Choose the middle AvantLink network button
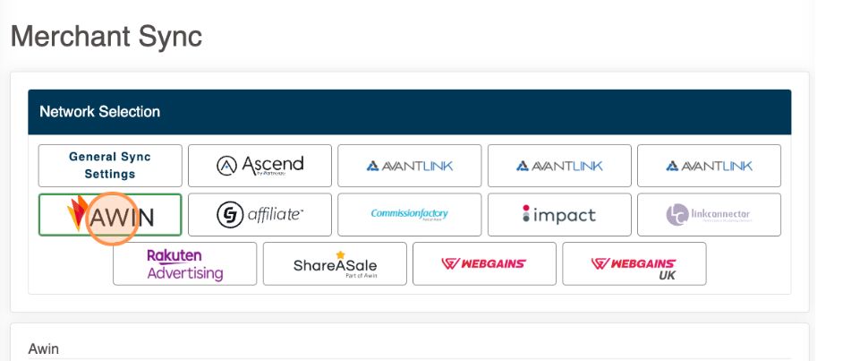868x361 pixels. (x=558, y=166)
